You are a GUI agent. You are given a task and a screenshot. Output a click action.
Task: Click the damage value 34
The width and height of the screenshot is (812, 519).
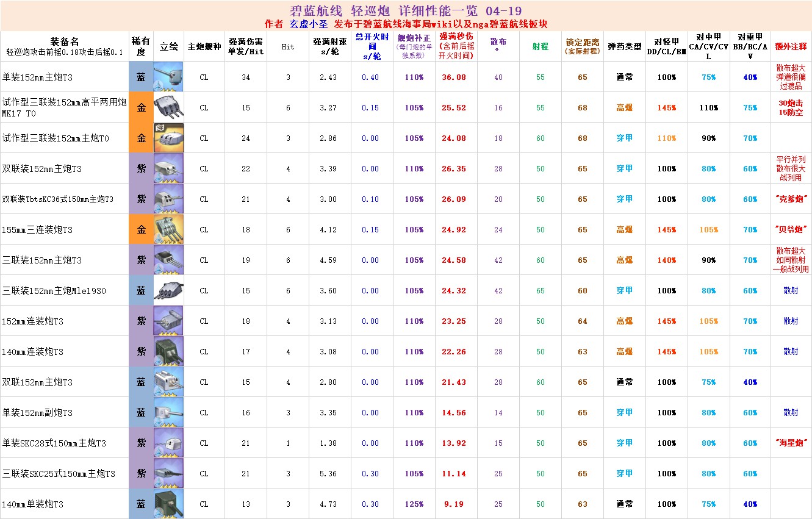point(246,77)
